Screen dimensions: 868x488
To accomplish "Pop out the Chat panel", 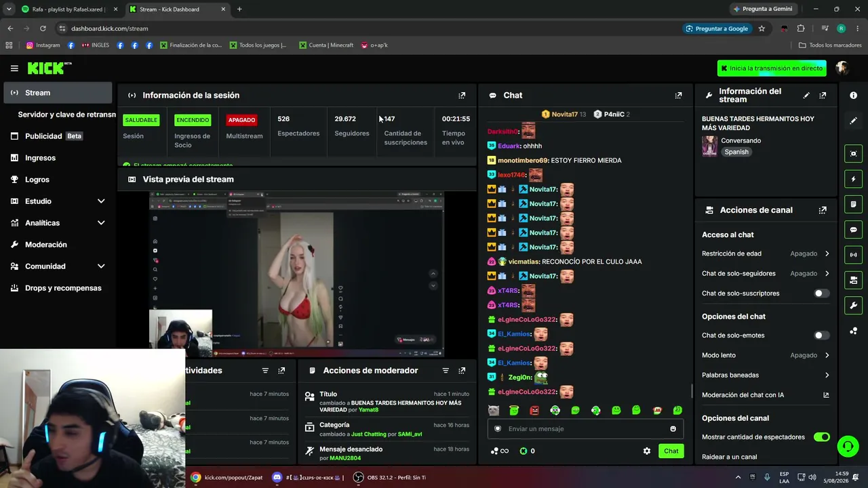I will (678, 96).
